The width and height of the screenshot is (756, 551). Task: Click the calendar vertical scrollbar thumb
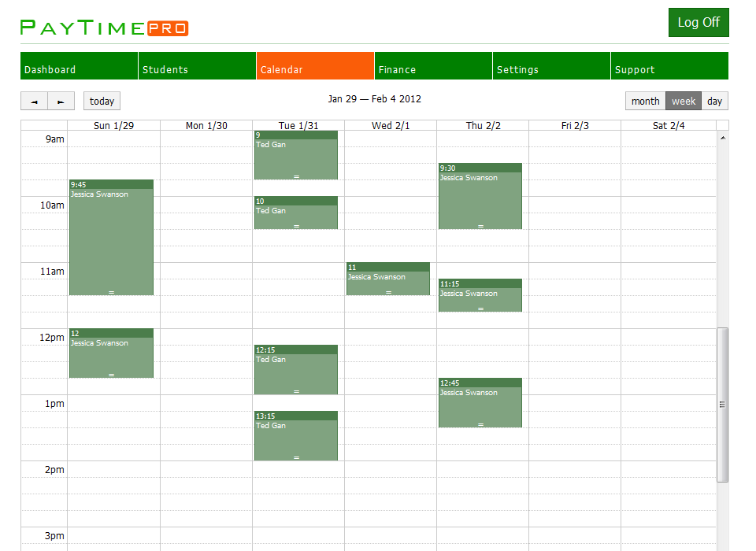[x=722, y=405]
